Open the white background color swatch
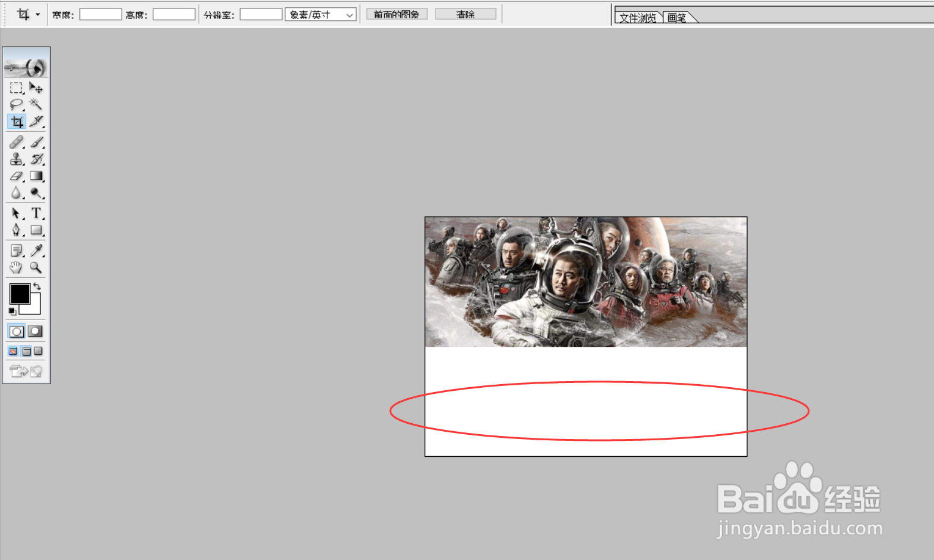The width and height of the screenshot is (934, 560). pos(35,308)
